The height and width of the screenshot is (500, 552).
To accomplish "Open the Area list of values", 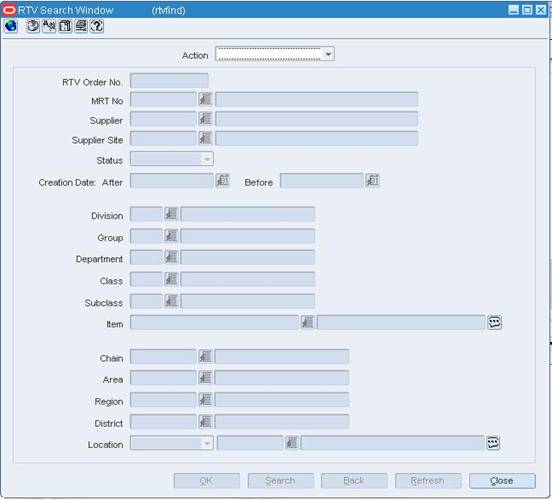I will click(x=205, y=378).
